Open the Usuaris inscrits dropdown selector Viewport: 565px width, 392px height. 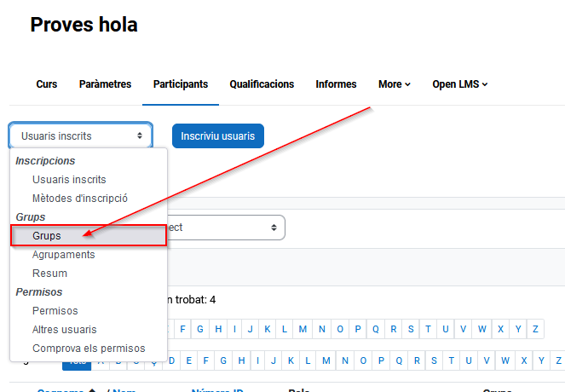81,135
